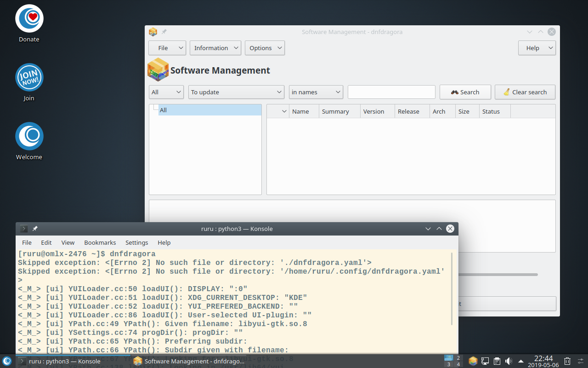
Task: Open the selection column header dropdown arrow
Action: pyautogui.click(x=284, y=111)
